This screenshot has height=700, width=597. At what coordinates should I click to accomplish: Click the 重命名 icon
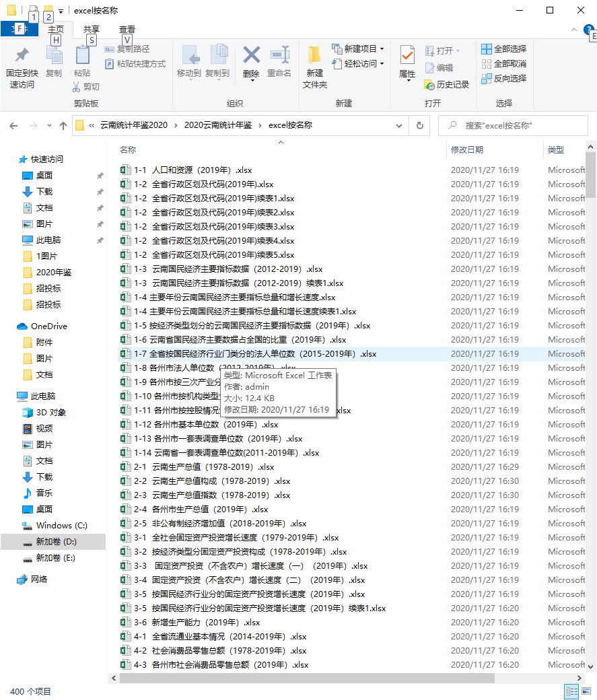point(279,55)
